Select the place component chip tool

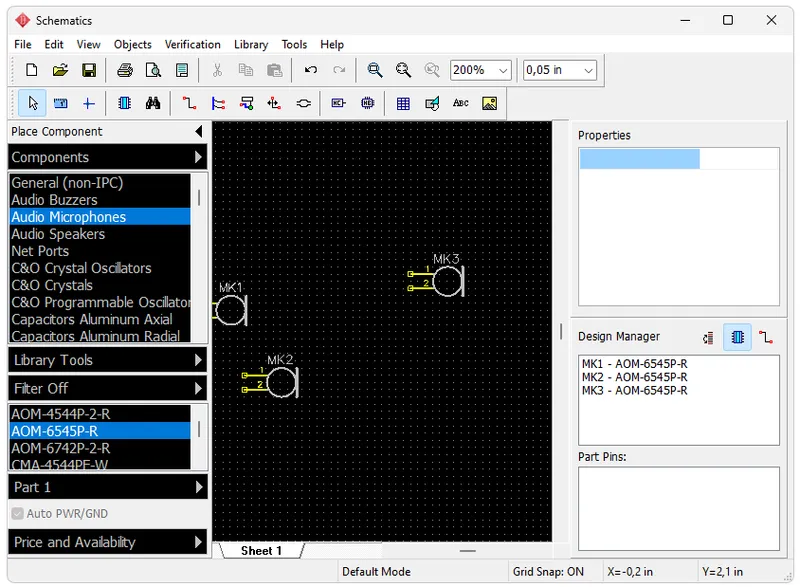(124, 104)
